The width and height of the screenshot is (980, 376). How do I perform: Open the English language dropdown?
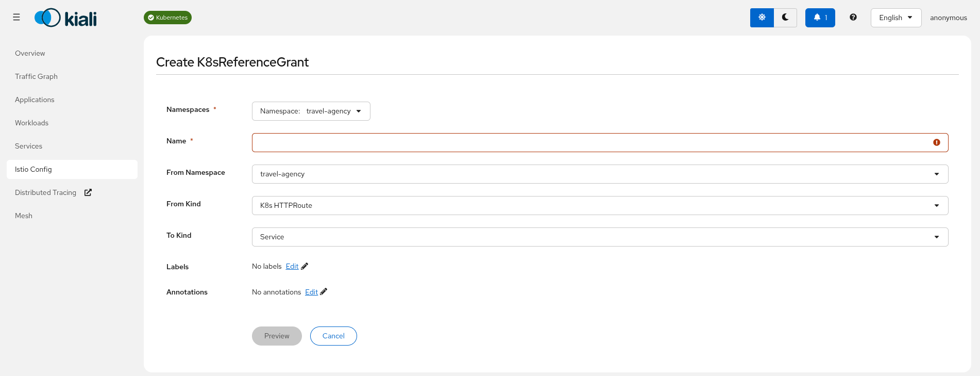click(x=896, y=18)
